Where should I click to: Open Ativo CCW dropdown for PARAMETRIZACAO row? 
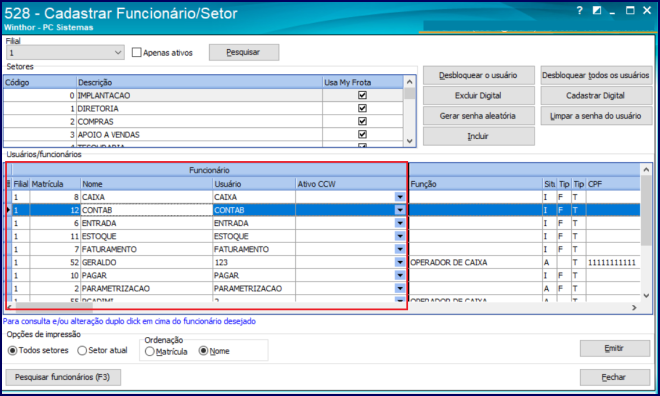click(400, 288)
